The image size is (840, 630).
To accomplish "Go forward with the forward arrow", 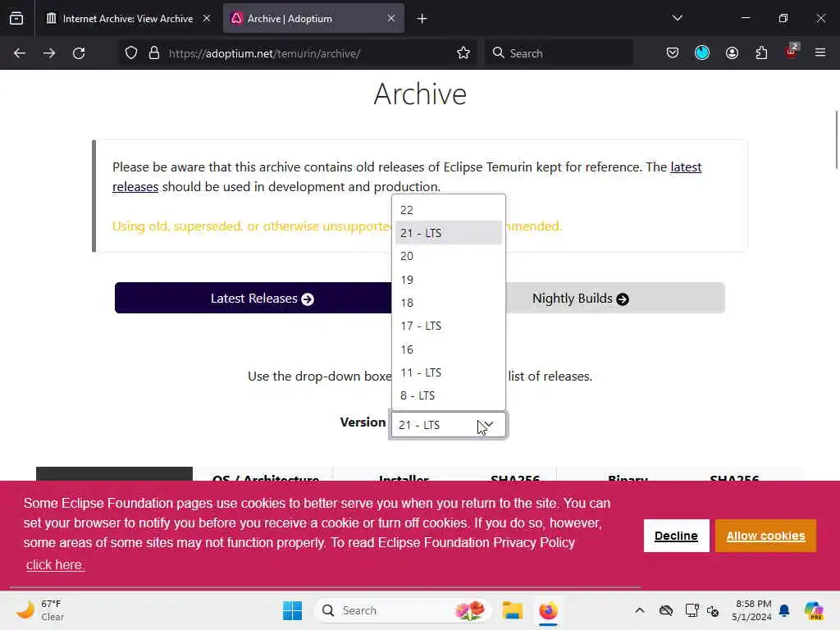I will tap(49, 53).
